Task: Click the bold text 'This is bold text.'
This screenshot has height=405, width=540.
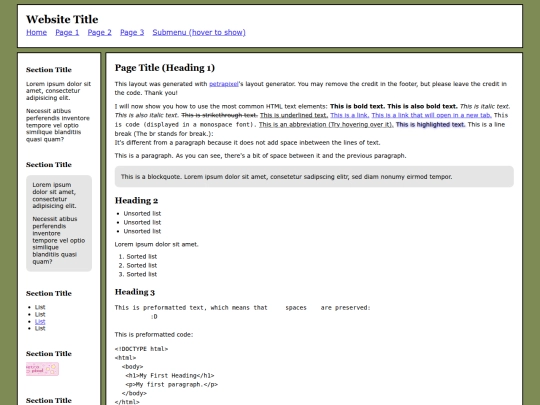Action: 357,106
